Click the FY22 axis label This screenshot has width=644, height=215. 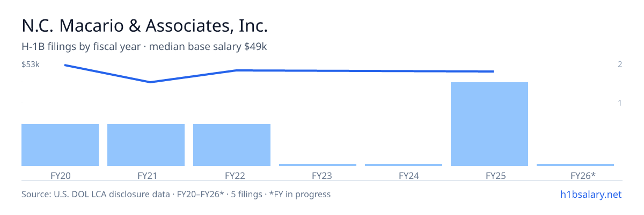click(x=232, y=175)
